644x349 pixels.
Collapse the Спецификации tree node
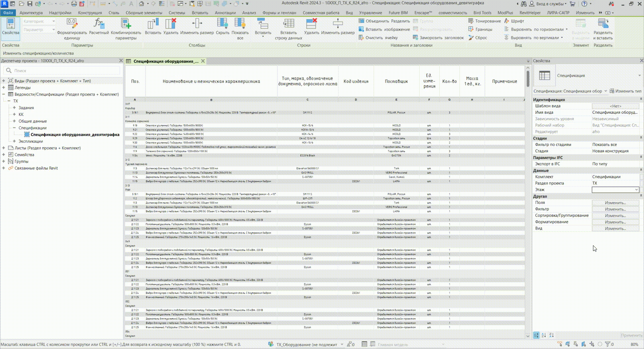coord(14,128)
